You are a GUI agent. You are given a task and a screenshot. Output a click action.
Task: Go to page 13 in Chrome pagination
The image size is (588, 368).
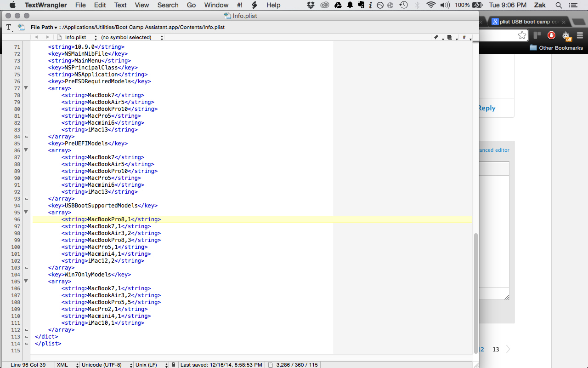coord(496,350)
